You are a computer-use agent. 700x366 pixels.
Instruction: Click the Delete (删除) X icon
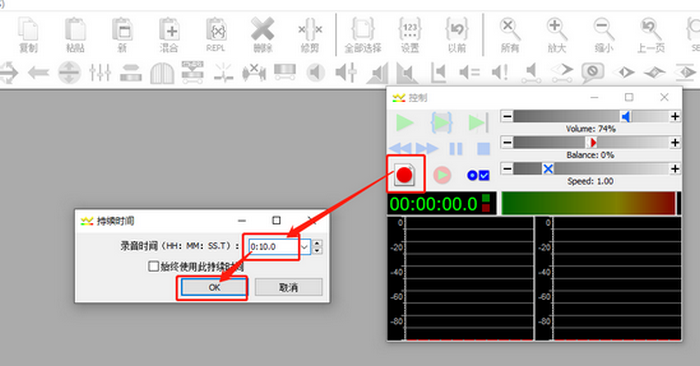(x=262, y=35)
